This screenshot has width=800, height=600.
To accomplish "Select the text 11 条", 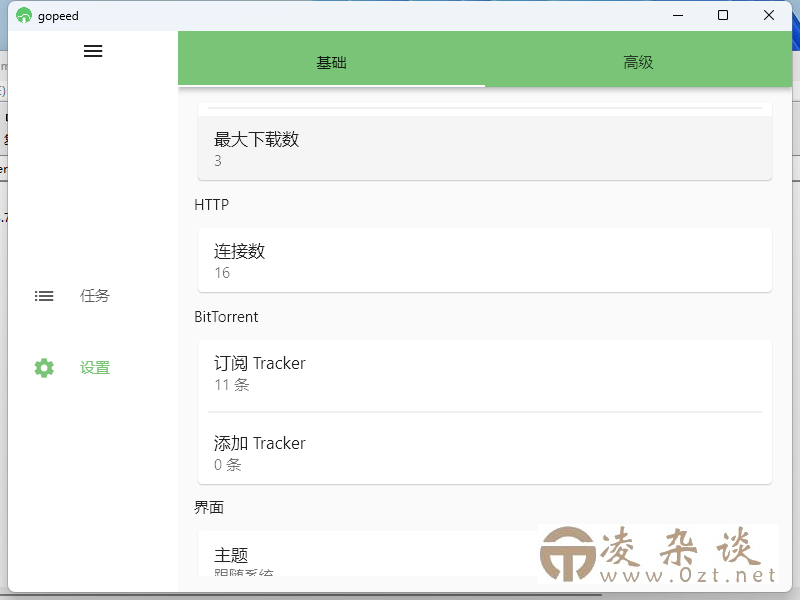I will pos(232,385).
